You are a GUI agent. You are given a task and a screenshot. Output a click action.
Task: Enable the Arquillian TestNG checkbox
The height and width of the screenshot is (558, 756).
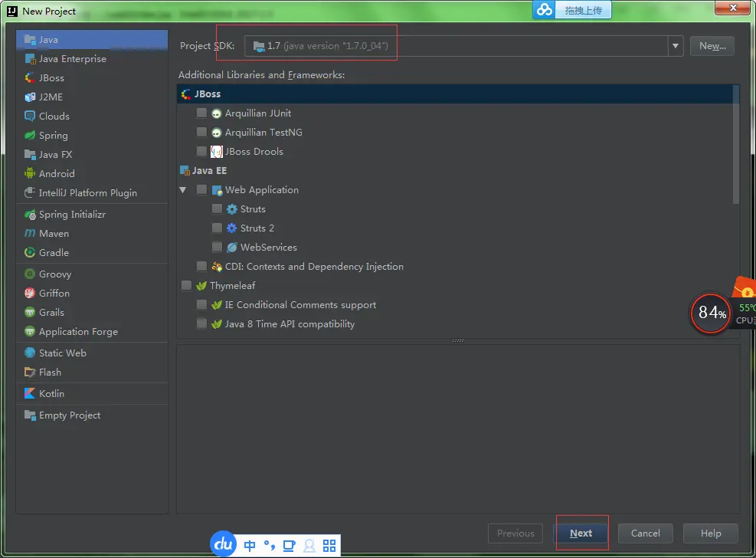coord(201,132)
